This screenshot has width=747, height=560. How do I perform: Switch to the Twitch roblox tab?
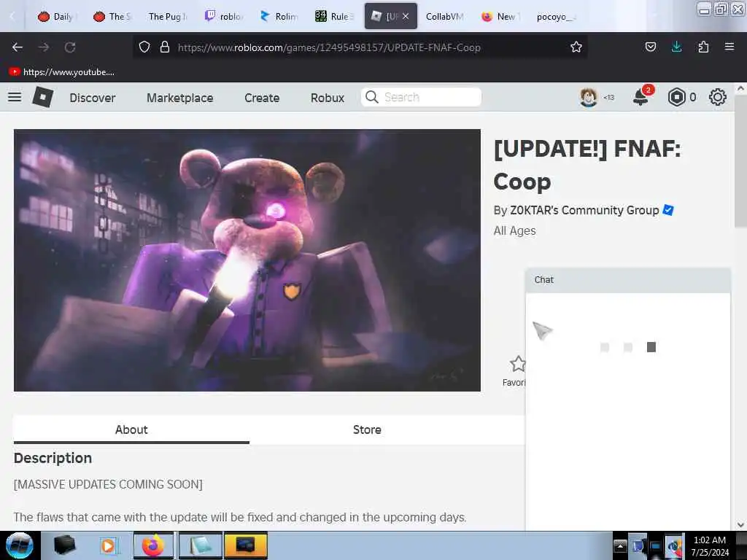pyautogui.click(x=224, y=16)
